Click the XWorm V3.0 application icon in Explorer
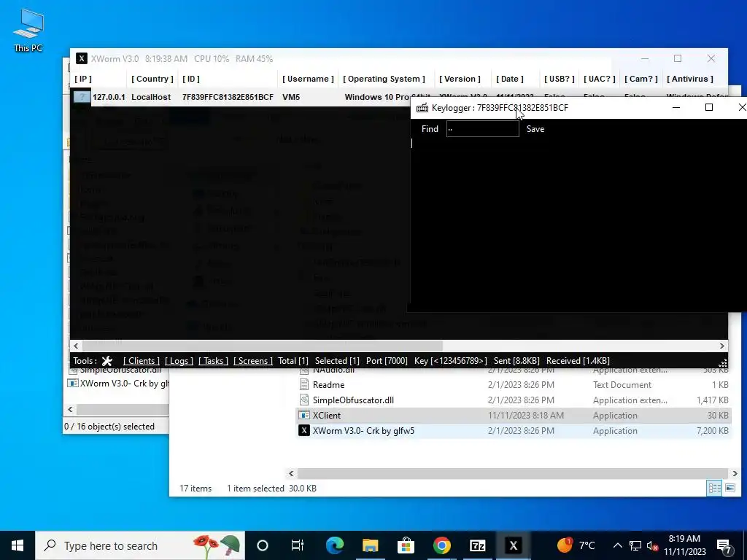The width and height of the screenshot is (747, 560). (x=304, y=430)
